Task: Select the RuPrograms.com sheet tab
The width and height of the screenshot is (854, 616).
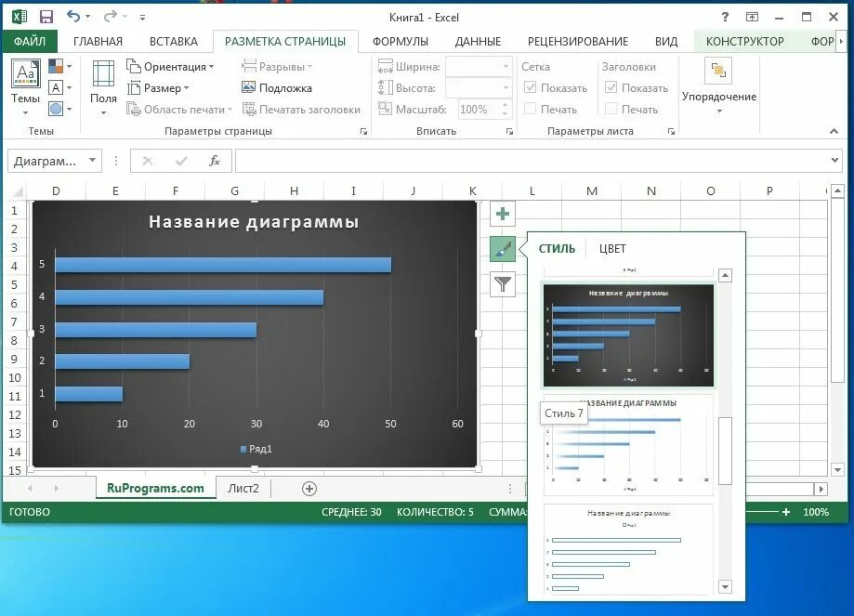Action: click(x=155, y=488)
